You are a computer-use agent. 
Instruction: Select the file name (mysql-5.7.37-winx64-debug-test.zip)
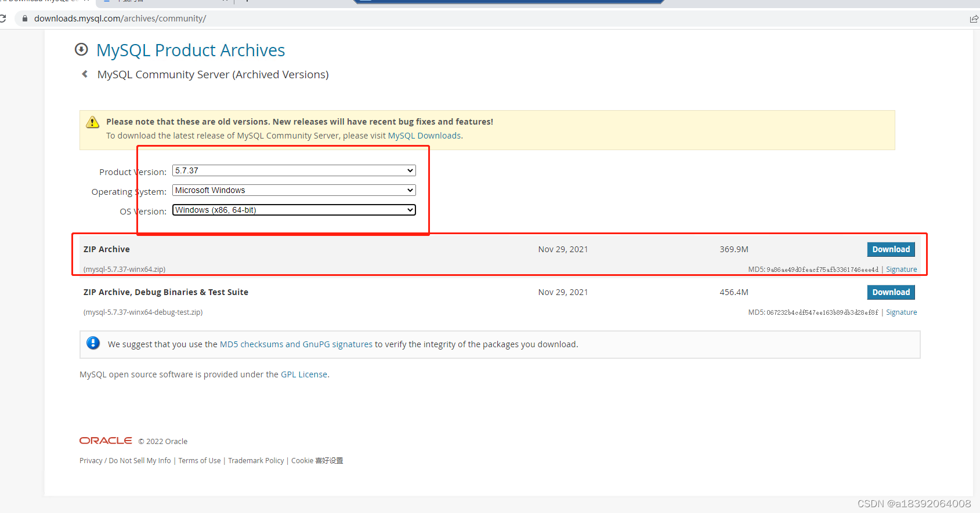click(x=143, y=312)
